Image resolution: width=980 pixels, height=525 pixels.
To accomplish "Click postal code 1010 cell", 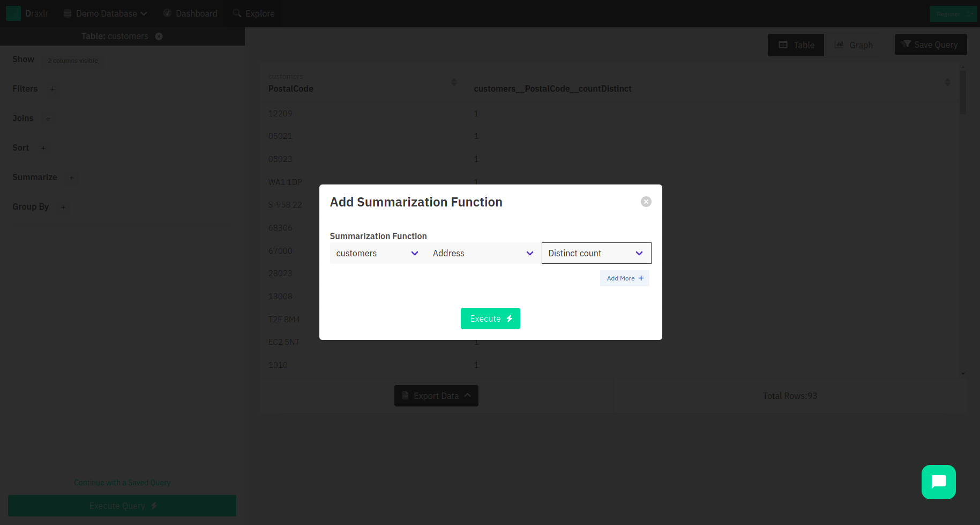I will [278, 365].
